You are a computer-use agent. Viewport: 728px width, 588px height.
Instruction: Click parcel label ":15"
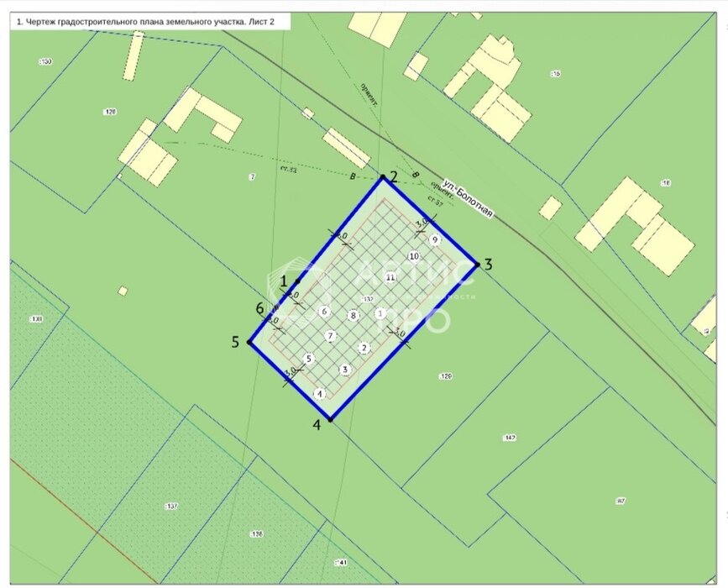pyautogui.click(x=555, y=73)
